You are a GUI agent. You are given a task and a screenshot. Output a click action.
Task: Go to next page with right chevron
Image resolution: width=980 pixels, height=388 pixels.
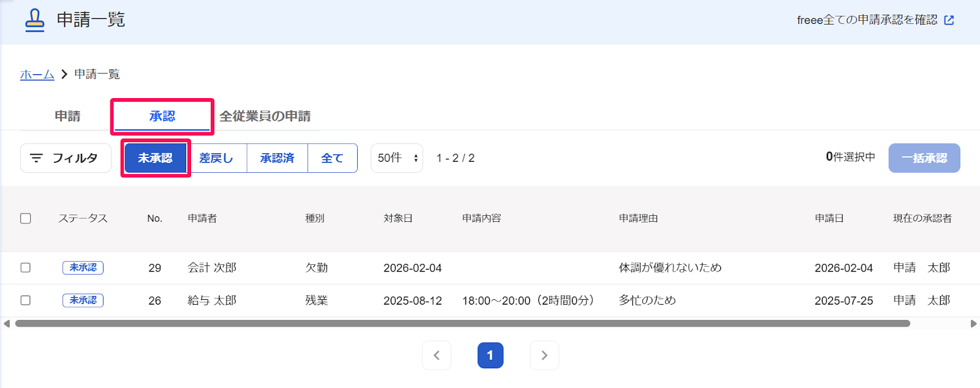click(545, 356)
